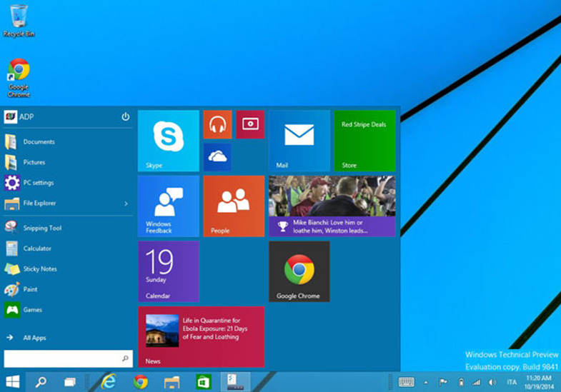The image size is (561, 392).
Task: Launch Calculator from the Start menu
Action: [68, 248]
